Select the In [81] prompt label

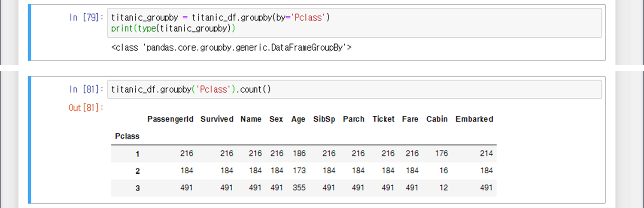point(86,89)
